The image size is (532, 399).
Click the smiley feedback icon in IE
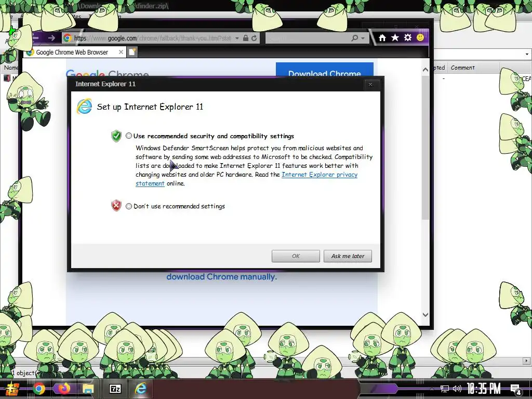point(420,37)
